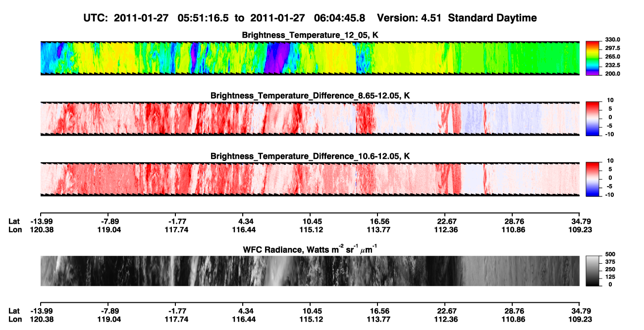
Task: Click the 10.6-12.05 difference red-blue colorbar
Action: tap(592, 179)
